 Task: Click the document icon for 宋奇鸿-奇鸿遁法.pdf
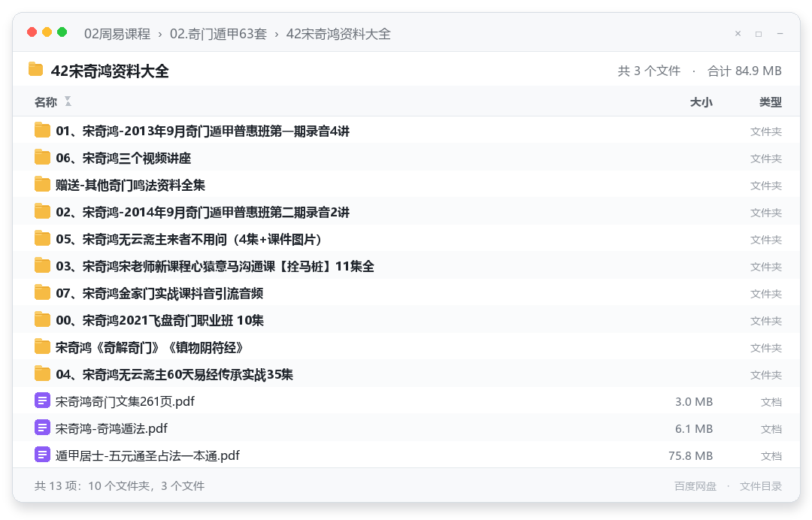click(x=42, y=428)
